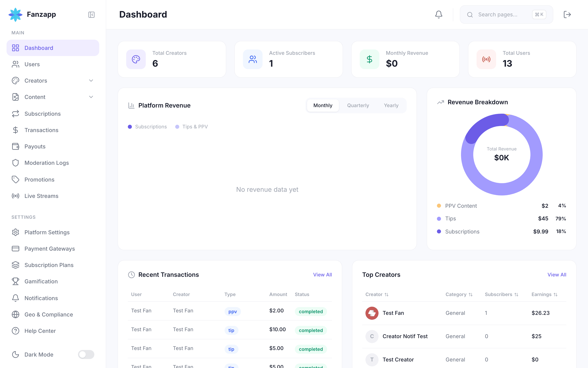Click the Content file icon in the sidebar
Image resolution: width=588 pixels, height=368 pixels.
pyautogui.click(x=16, y=97)
